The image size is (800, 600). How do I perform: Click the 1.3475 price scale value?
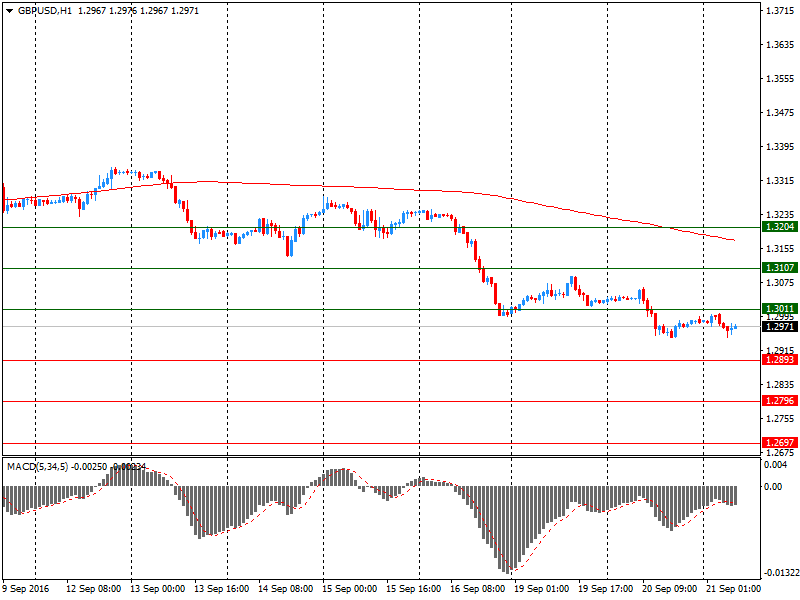point(780,113)
